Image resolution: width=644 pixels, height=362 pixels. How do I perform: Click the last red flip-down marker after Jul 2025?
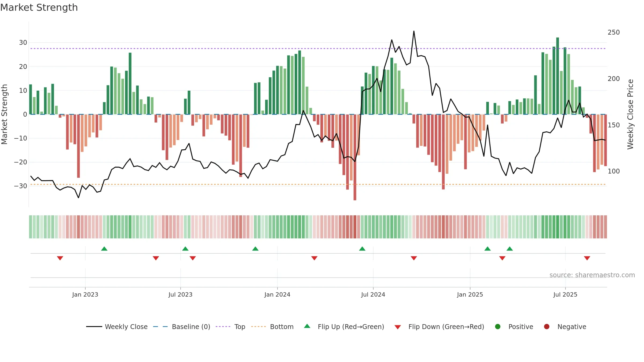tap(587, 258)
